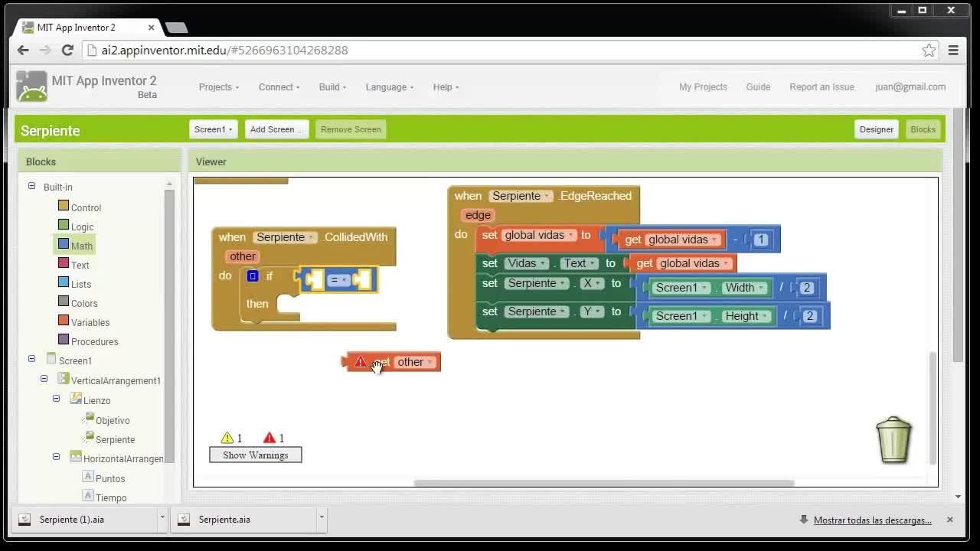Open global vidas dropdown in set block
The width and height of the screenshot is (980, 551).
[x=539, y=235]
